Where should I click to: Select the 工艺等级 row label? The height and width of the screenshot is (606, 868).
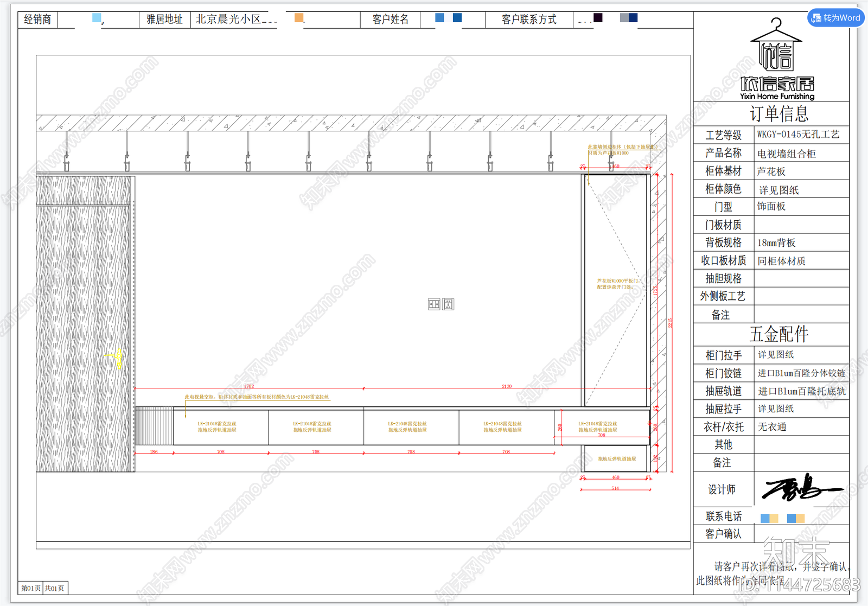click(x=723, y=135)
